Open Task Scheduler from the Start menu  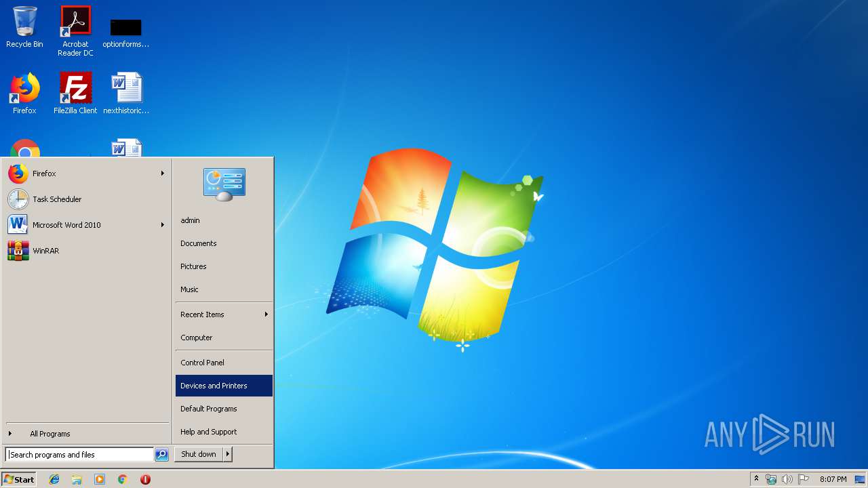coord(87,199)
